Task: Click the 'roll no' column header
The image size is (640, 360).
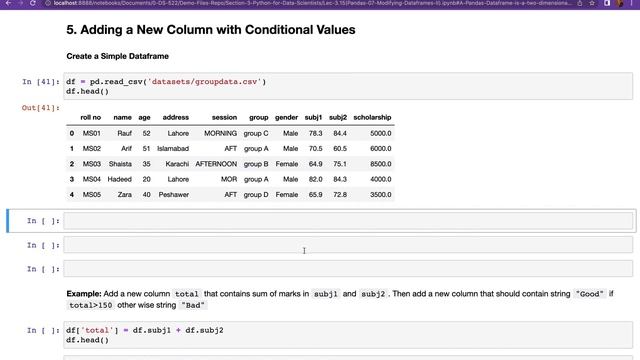Action: pos(91,117)
